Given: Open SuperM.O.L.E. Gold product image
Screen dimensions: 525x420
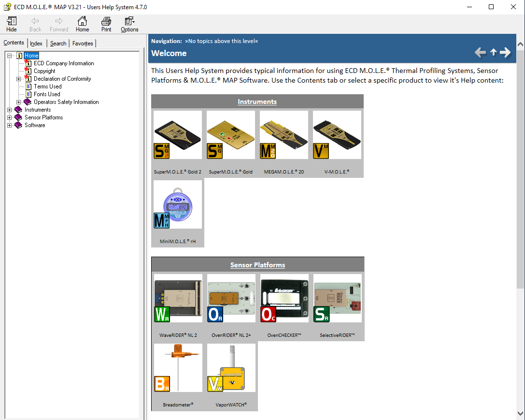Looking at the screenshot, I should tap(231, 135).
